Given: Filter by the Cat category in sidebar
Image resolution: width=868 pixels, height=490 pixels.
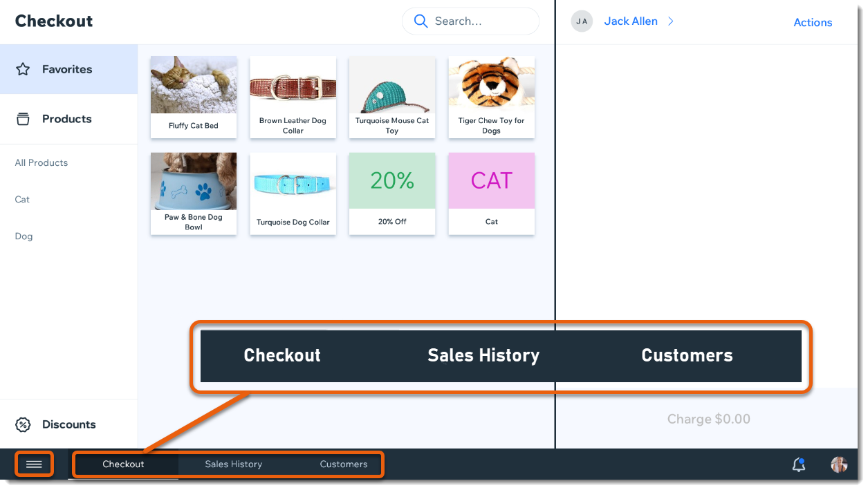Looking at the screenshot, I should 22,200.
